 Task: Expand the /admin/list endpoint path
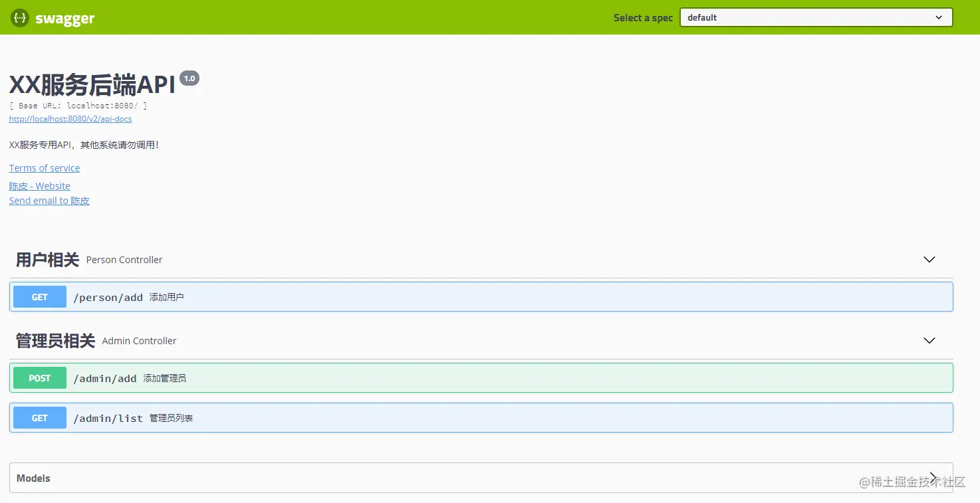click(108, 418)
